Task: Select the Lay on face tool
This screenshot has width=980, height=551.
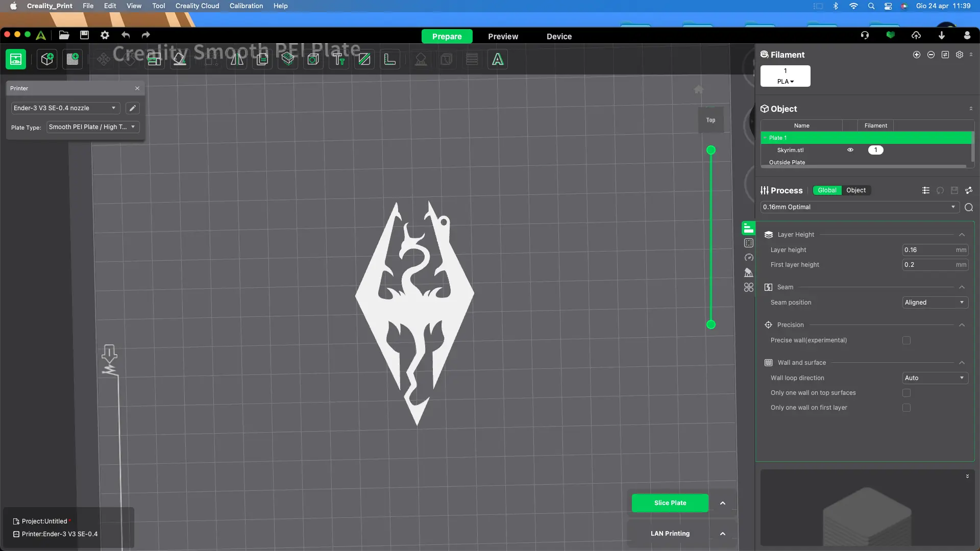Action: tap(180, 59)
